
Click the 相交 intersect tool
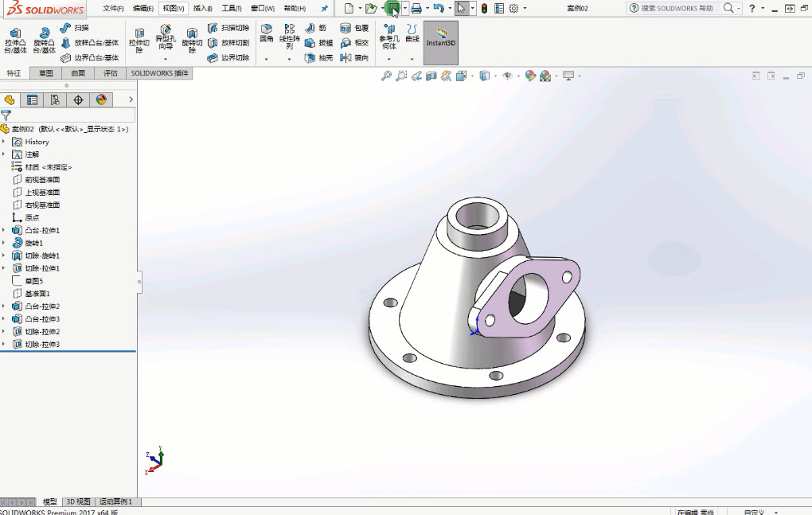(354, 43)
